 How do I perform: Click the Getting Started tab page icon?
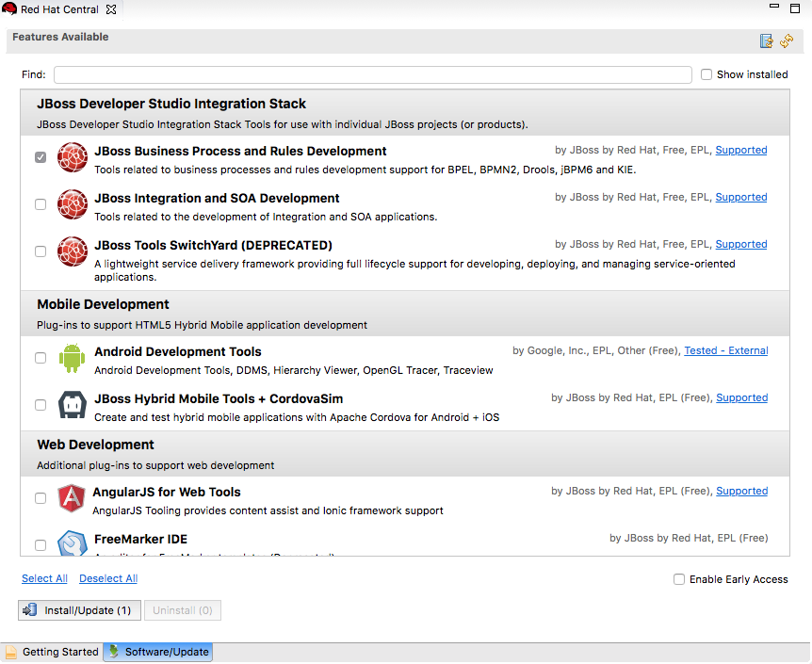[11, 652]
